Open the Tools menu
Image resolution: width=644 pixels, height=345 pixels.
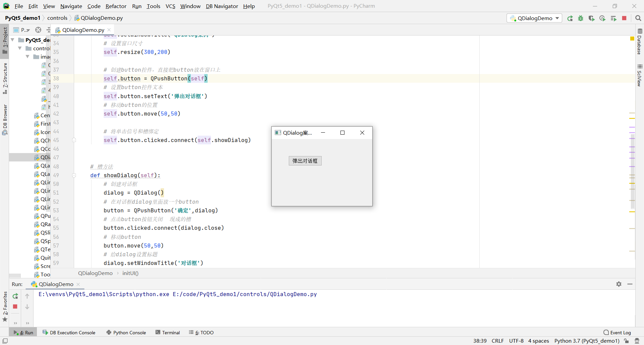(153, 6)
